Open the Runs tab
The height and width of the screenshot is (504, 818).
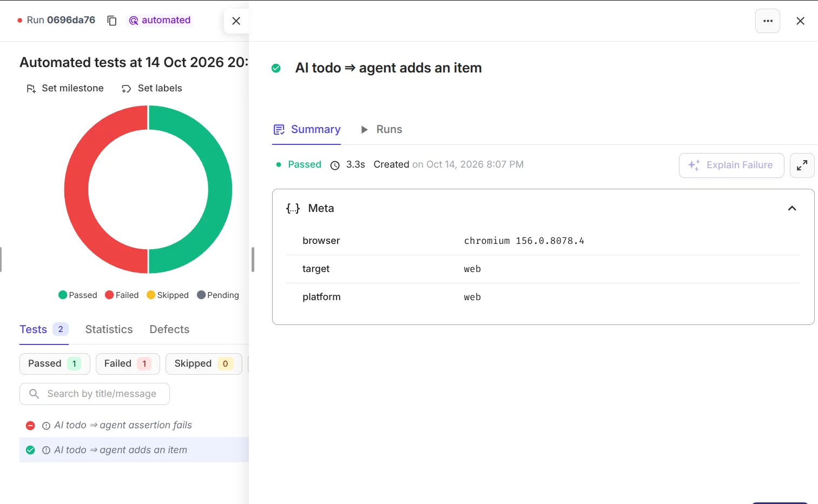click(x=381, y=129)
